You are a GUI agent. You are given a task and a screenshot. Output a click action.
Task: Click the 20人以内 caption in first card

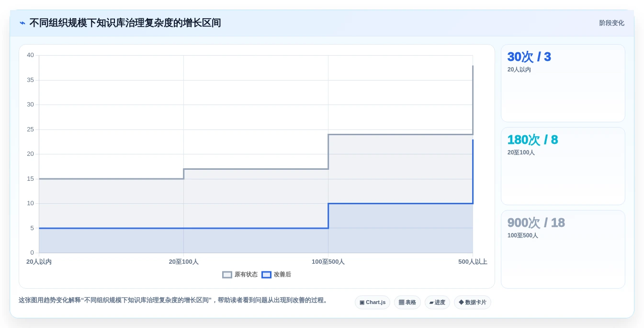pos(519,70)
